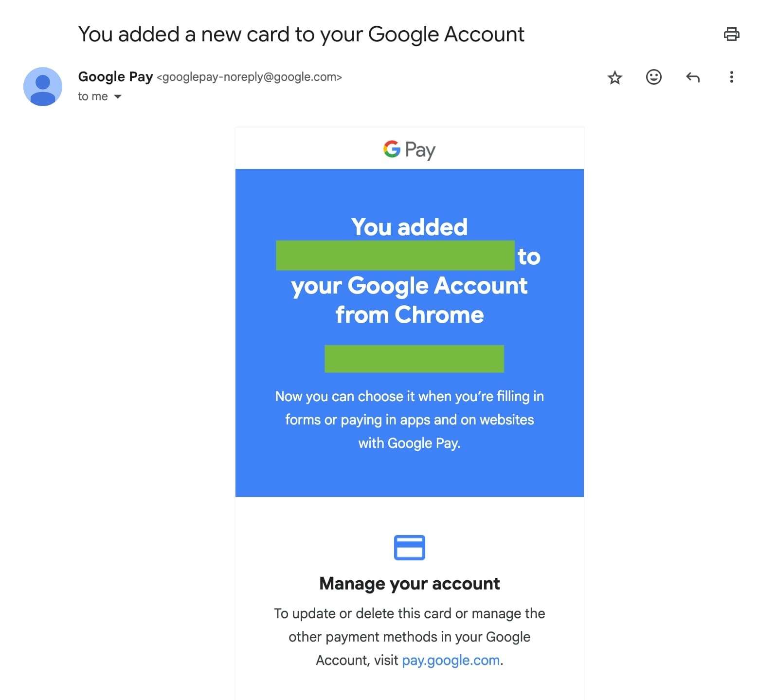Click the "your Google Account" banner line
The image size is (758, 700).
pos(409,285)
